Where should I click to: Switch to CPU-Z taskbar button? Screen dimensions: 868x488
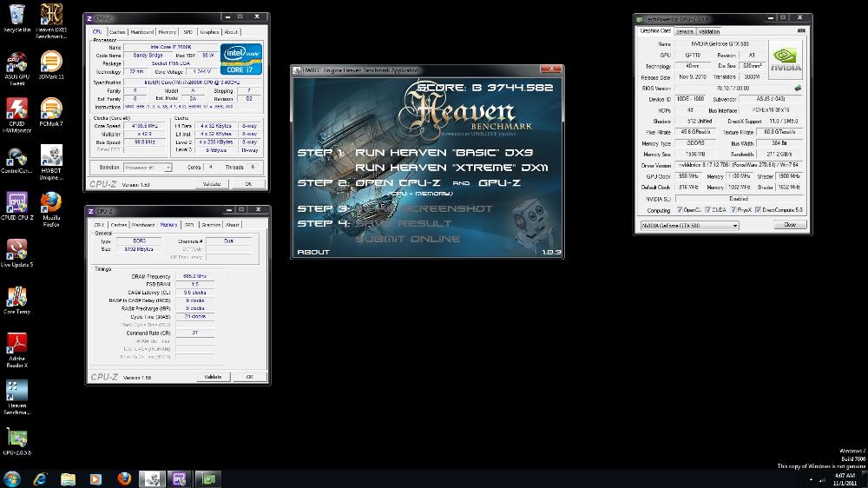[180, 478]
